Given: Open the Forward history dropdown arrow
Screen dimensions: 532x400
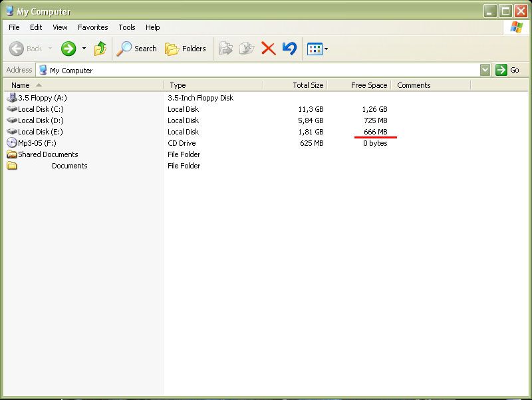Looking at the screenshot, I should (84, 49).
